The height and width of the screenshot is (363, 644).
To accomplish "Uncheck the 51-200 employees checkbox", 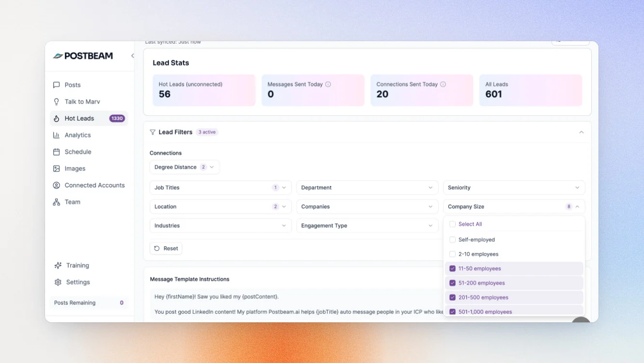I will pyautogui.click(x=452, y=283).
